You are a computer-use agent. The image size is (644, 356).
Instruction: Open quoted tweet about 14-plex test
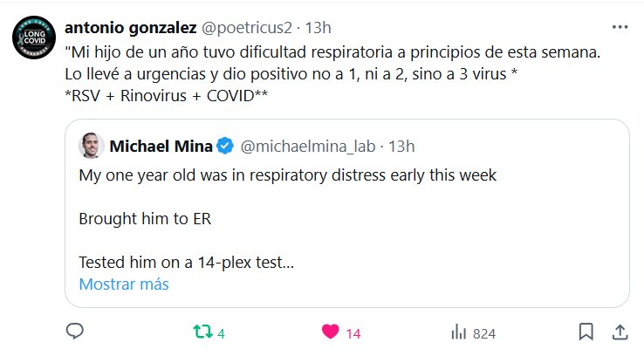coord(349,218)
